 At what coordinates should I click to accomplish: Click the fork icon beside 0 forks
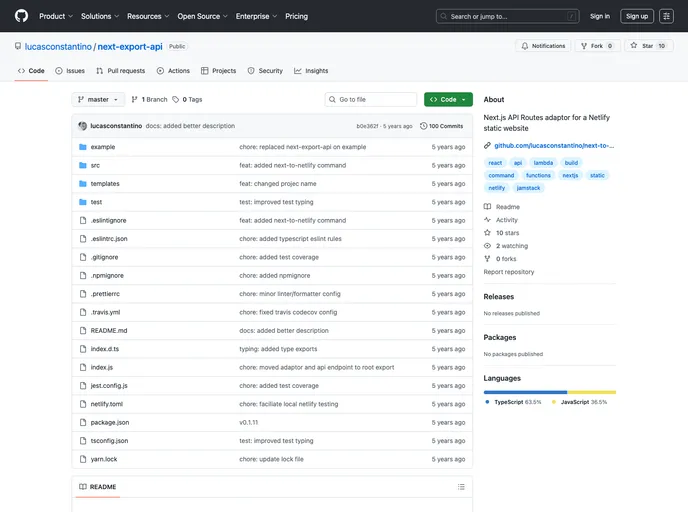tap(487, 259)
